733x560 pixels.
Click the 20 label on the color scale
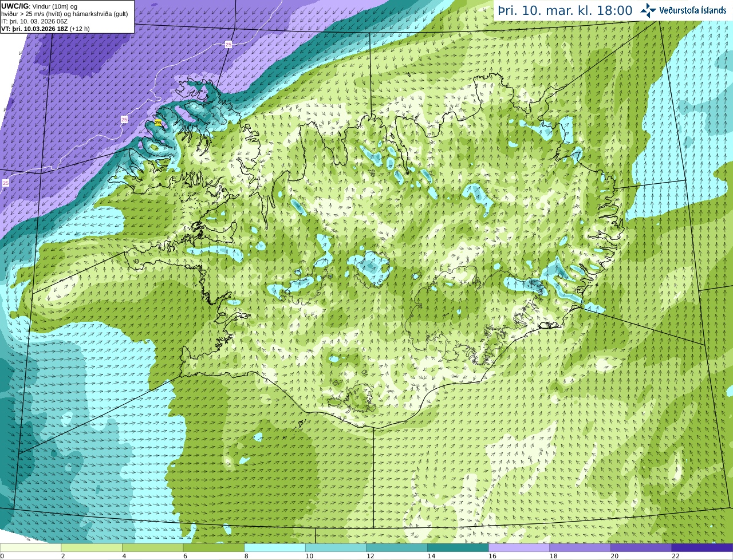pos(614,556)
